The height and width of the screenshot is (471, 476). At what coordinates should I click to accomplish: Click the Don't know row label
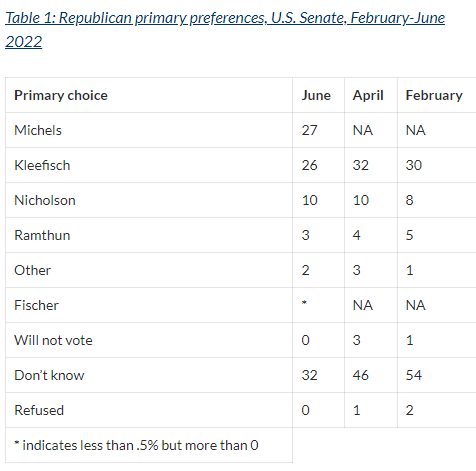coord(49,375)
